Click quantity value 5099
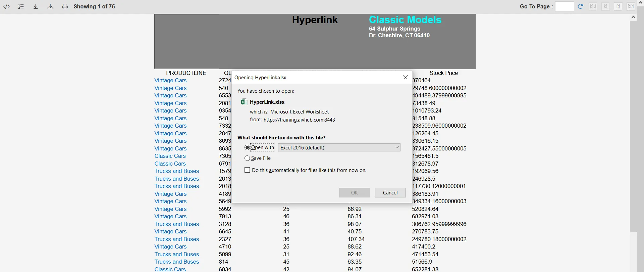The height and width of the screenshot is (272, 644). 225,254
